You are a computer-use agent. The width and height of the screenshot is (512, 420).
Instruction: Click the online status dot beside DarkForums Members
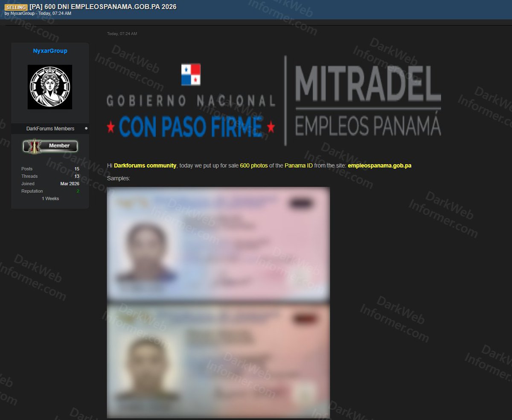86,128
